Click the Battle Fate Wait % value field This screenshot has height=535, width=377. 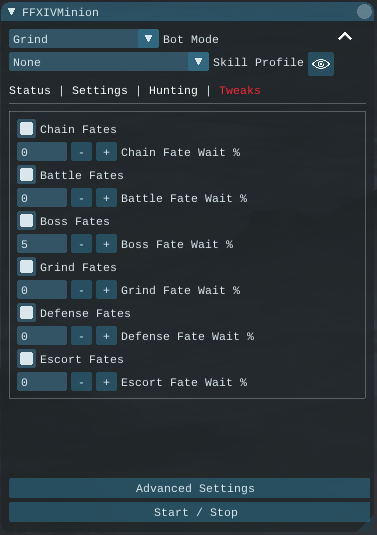point(42,198)
